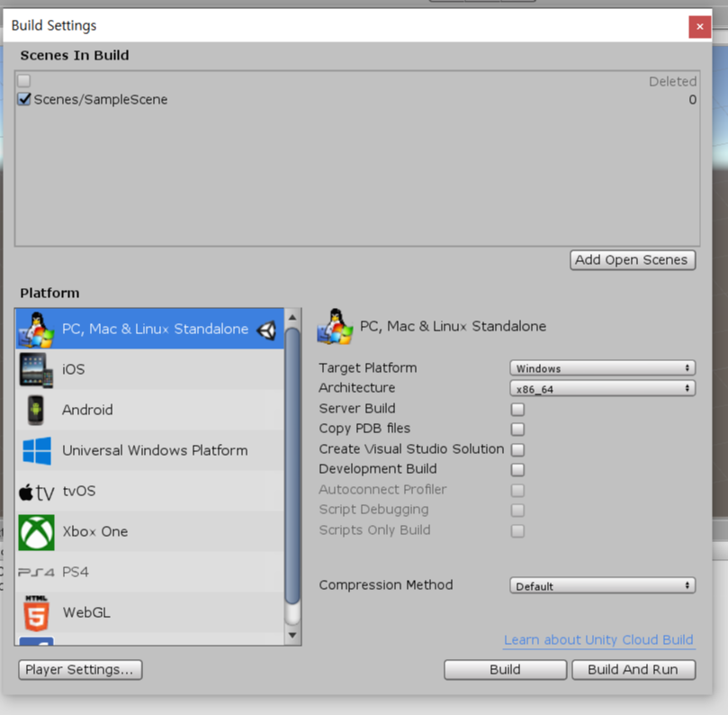This screenshot has width=728, height=715.
Task: Select the Xbox One platform row
Action: click(x=150, y=531)
